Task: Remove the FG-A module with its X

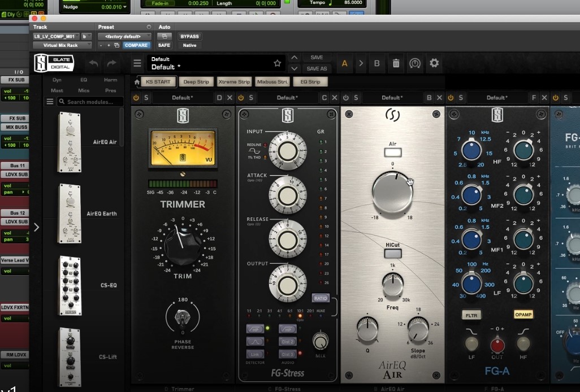Action: 544,98
